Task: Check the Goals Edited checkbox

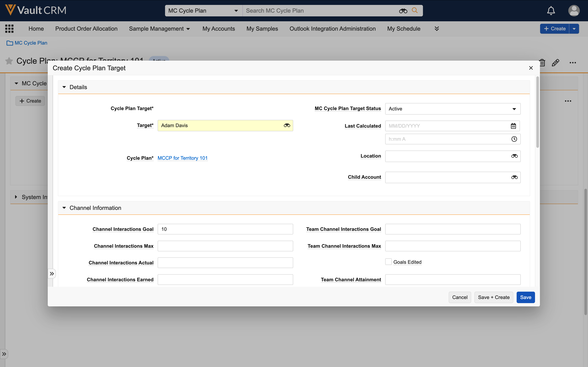Action: 388,262
